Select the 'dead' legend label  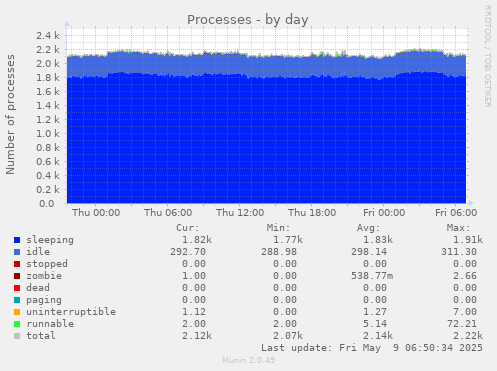click(x=38, y=288)
